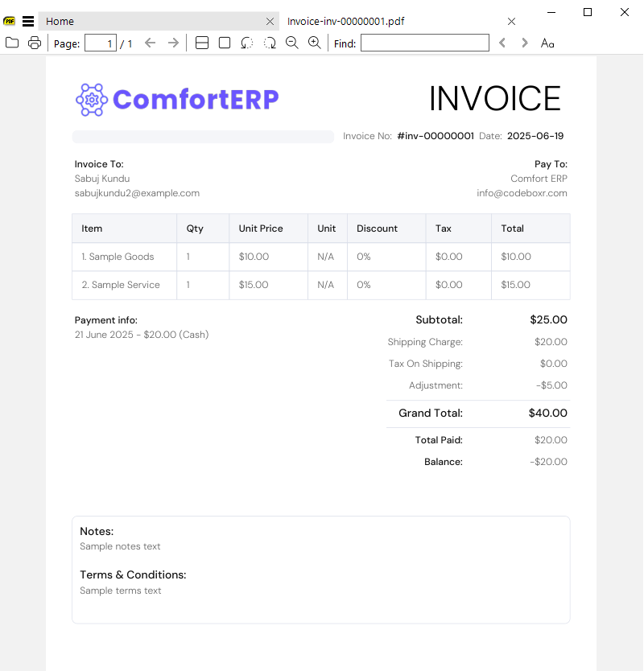This screenshot has width=644, height=671.
Task: Find next search match
Action: [525, 43]
